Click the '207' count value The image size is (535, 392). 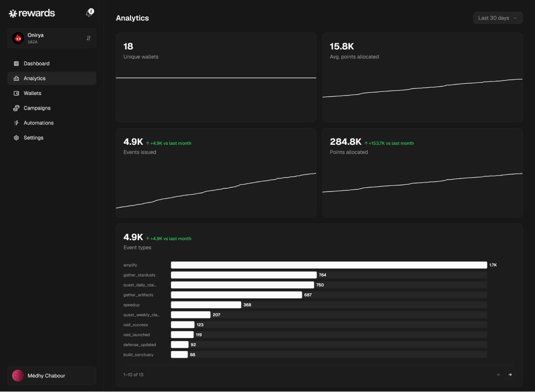click(217, 315)
